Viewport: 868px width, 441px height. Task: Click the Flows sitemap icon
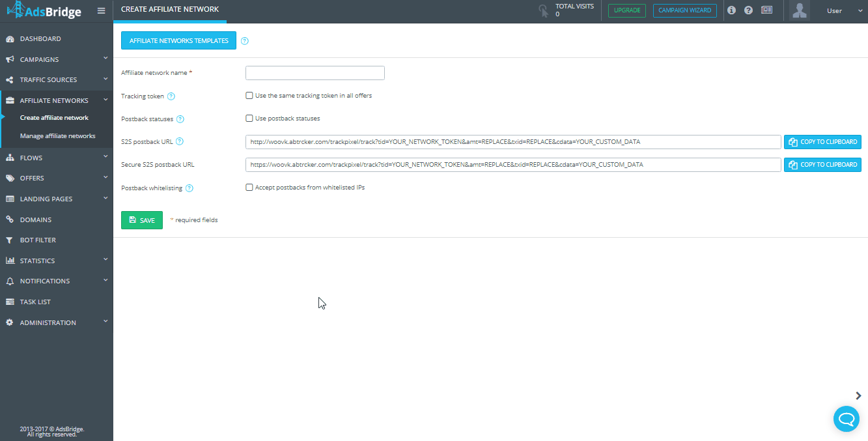coord(10,158)
